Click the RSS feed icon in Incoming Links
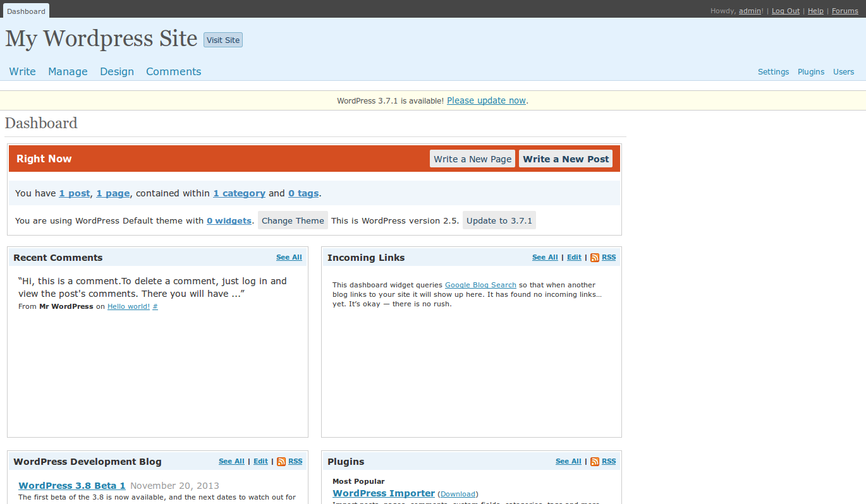866x504 pixels. (x=594, y=258)
